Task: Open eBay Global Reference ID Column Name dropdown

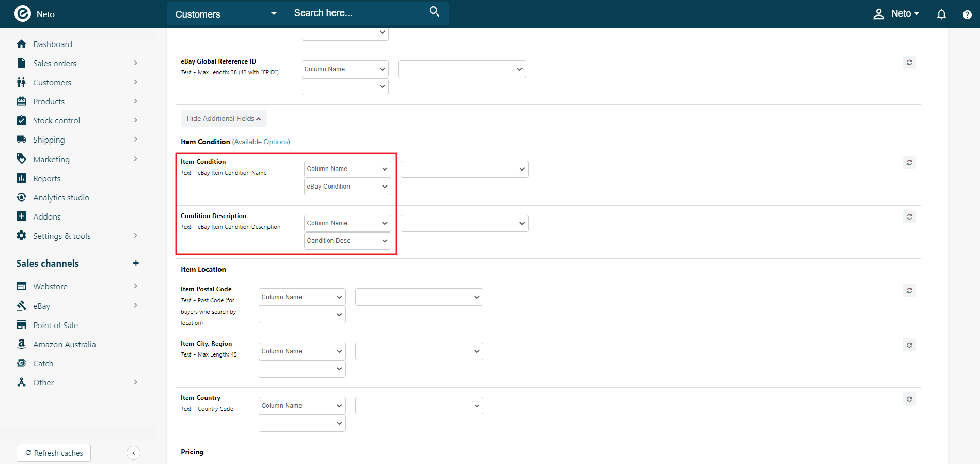Action: (345, 69)
